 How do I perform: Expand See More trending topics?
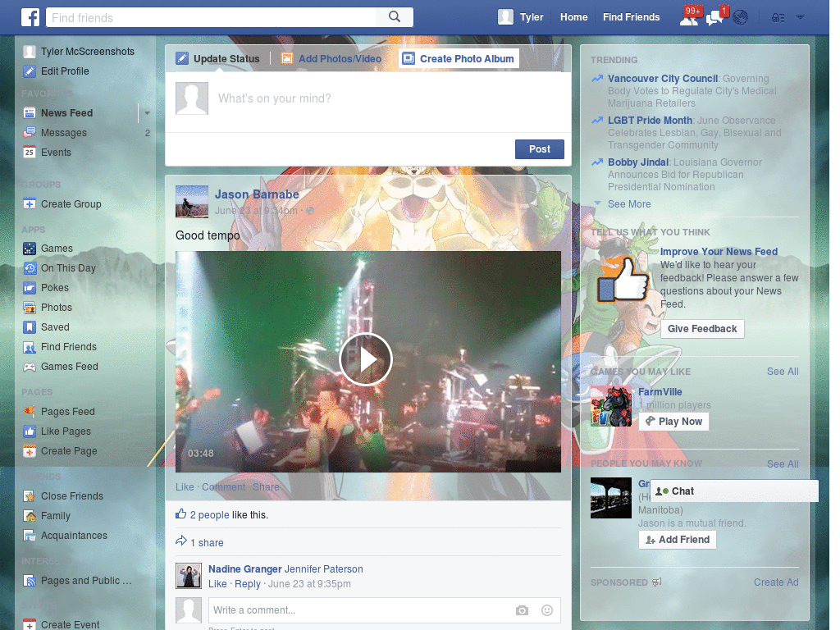[x=629, y=204]
